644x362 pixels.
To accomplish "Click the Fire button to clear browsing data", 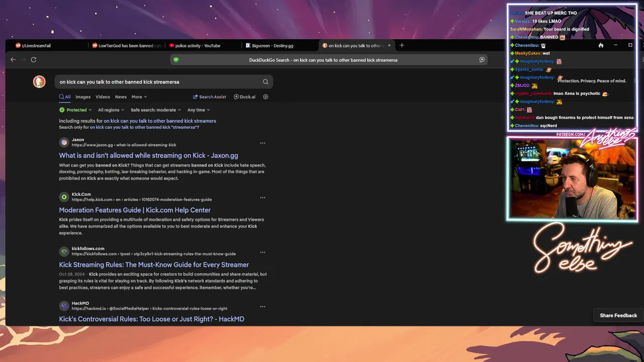I will point(601,45).
